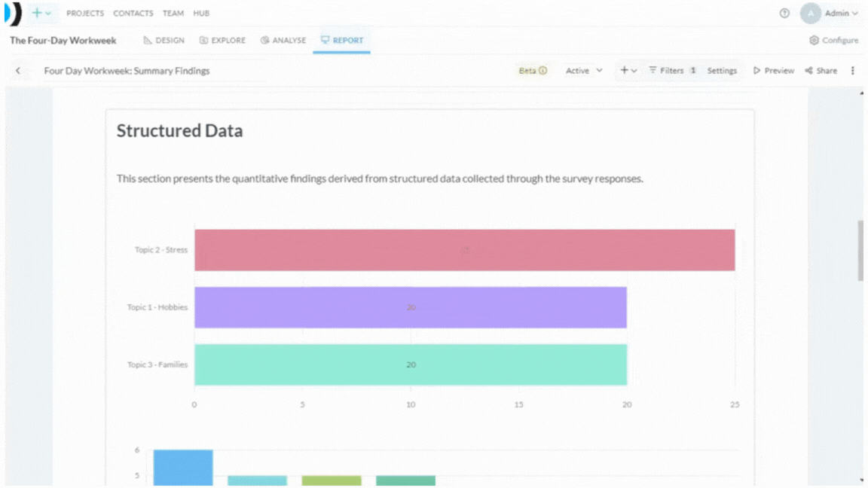Click the help question mark icon
The height and width of the screenshot is (488, 868).
[x=784, y=14]
